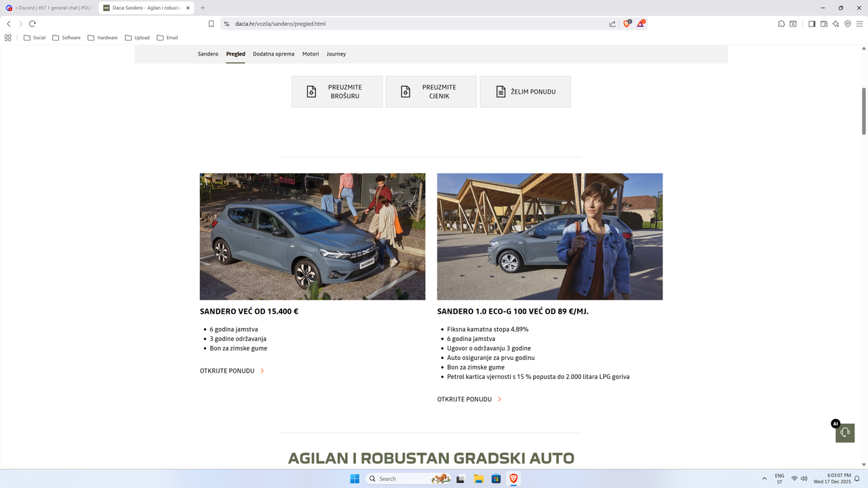Open the Email bookmarks folder
This screenshot has width=868, height=488.
(167, 38)
